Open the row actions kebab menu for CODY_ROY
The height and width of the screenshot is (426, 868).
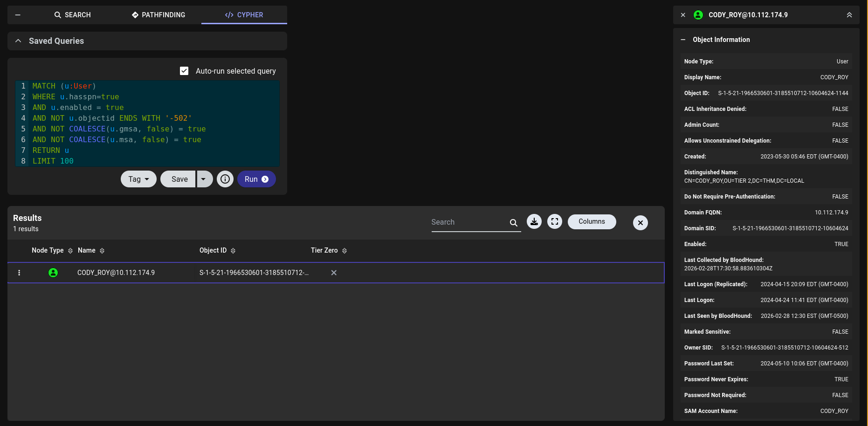tap(19, 273)
